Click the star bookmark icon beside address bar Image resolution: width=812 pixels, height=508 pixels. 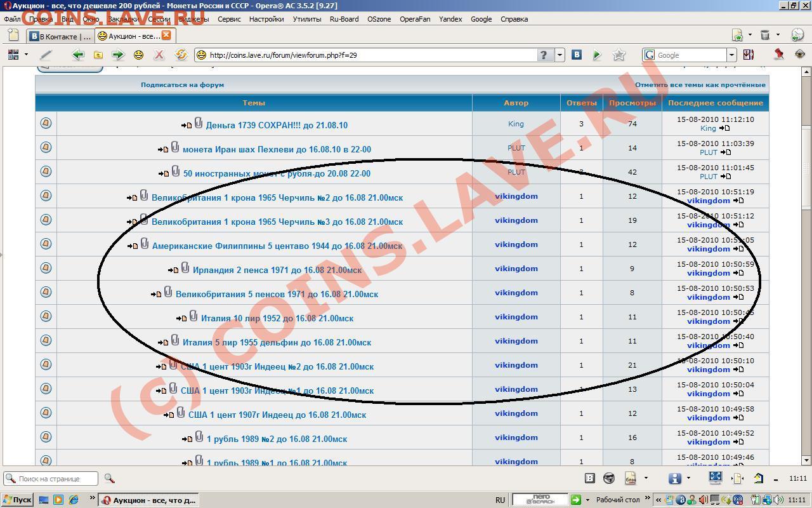click(x=619, y=55)
